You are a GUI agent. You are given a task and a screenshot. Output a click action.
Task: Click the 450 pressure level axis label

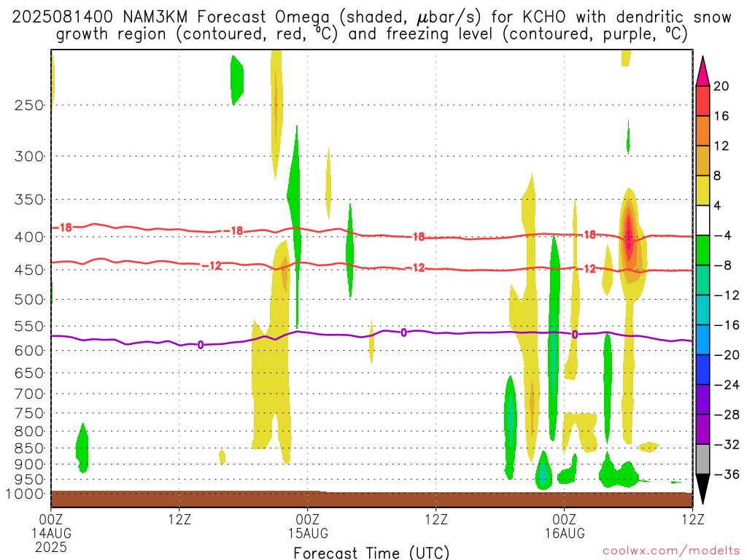tap(29, 270)
